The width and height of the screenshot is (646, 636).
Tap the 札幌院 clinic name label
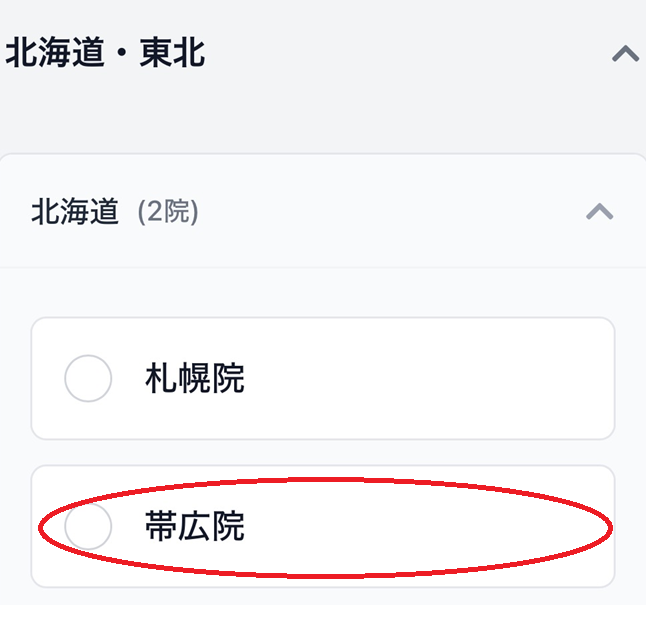(x=194, y=379)
